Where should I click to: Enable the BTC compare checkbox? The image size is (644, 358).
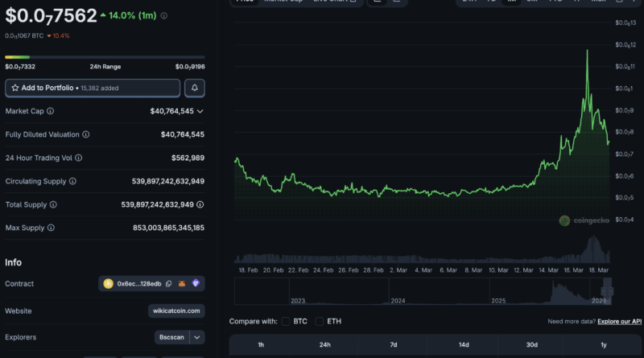[x=286, y=321]
